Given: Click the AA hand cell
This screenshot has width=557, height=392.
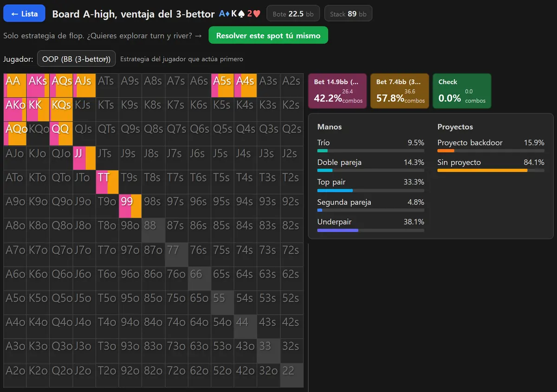Looking at the screenshot, I should point(15,85).
